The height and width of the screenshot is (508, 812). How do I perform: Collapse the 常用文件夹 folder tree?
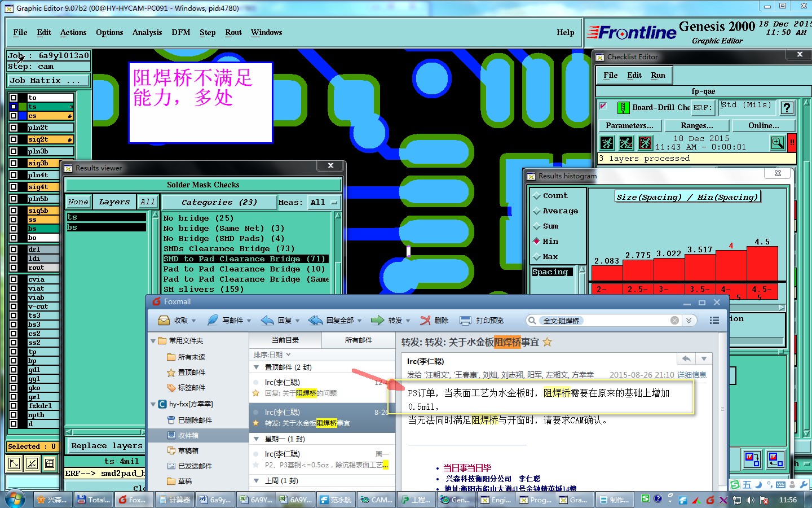153,341
